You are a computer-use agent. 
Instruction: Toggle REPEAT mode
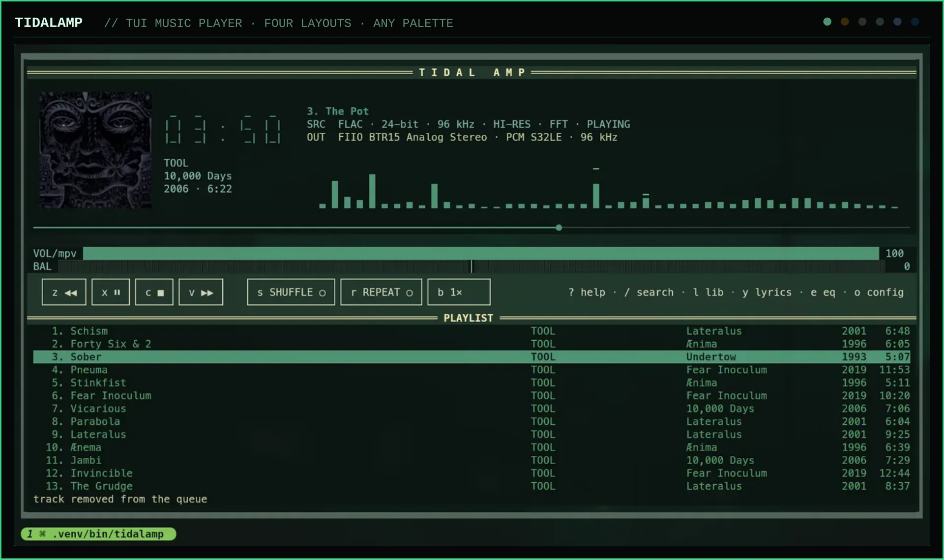pyautogui.click(x=381, y=293)
